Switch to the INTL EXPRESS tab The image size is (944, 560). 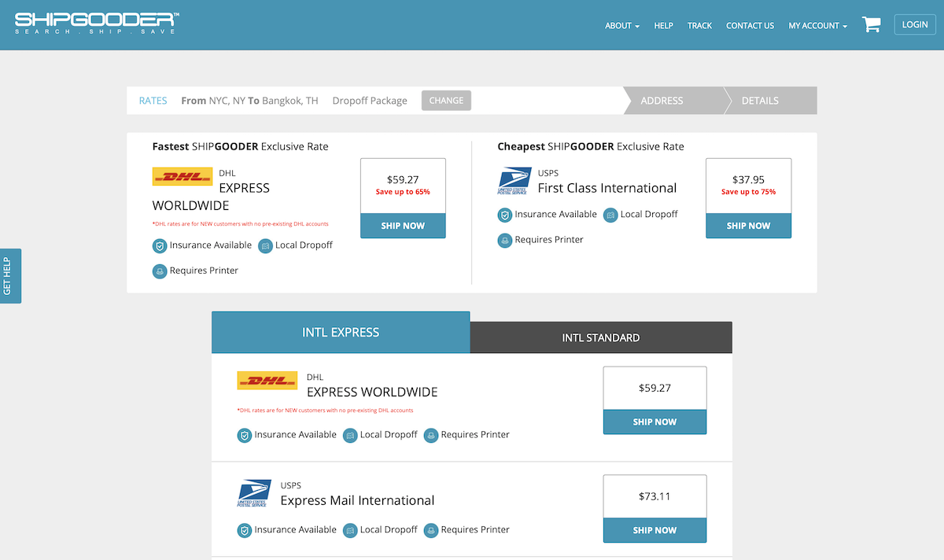[341, 333]
